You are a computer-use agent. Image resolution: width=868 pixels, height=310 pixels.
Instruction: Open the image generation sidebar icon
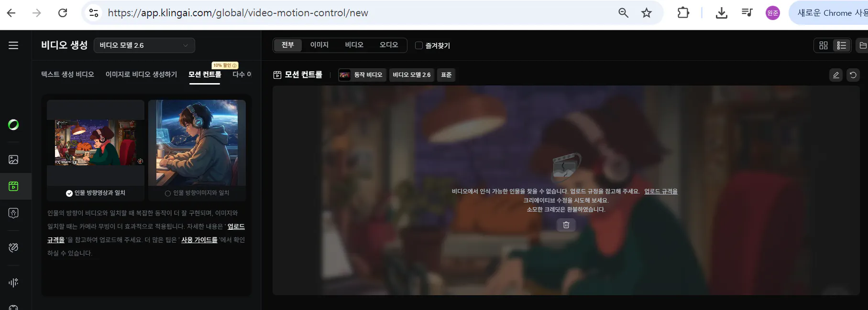[13, 160]
